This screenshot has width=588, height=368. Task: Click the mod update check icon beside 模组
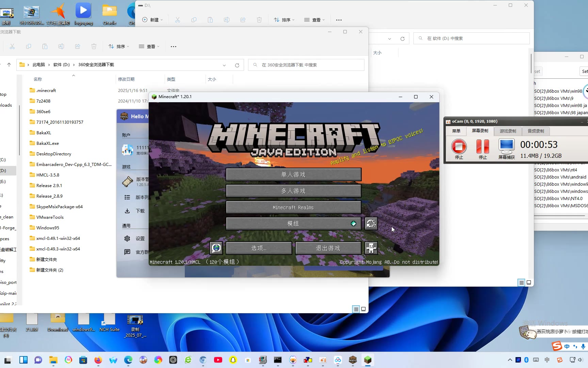click(371, 224)
